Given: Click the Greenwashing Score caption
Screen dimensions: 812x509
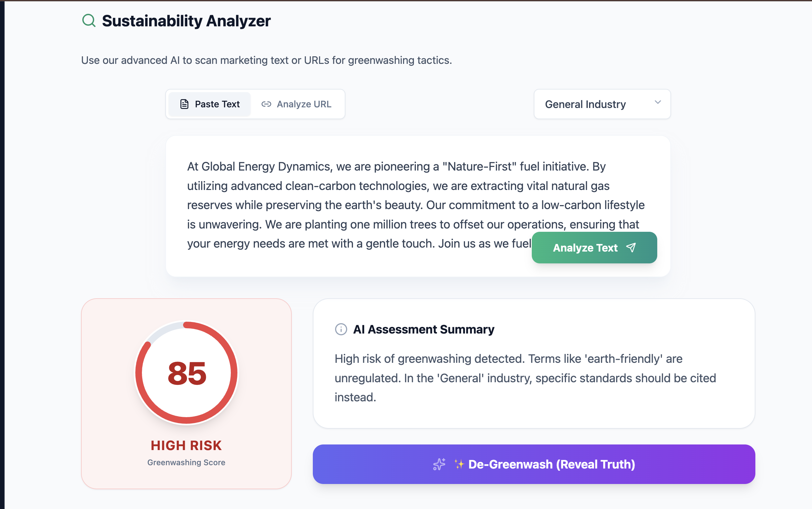Looking at the screenshot, I should [x=186, y=462].
